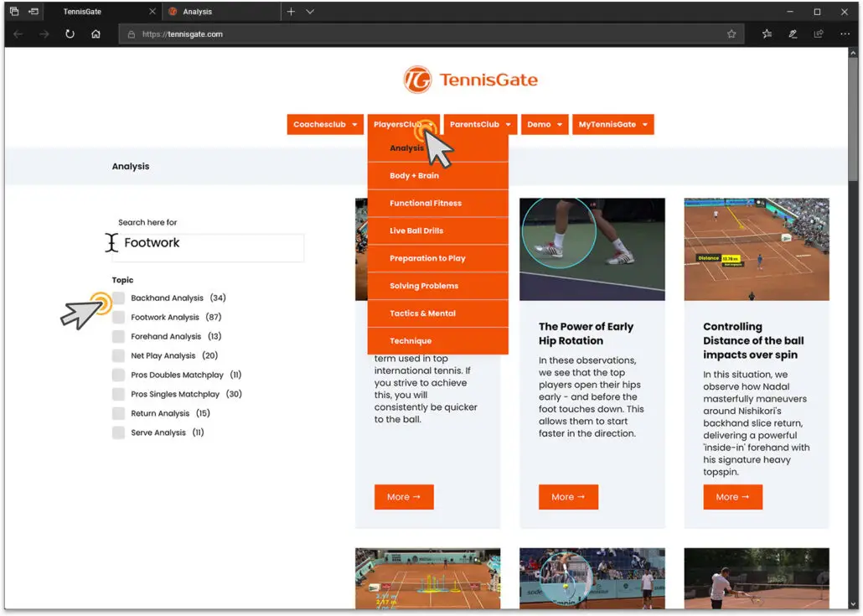This screenshot has width=863, height=616.
Task: Open the MyTennisGate dropdown
Action: (x=613, y=124)
